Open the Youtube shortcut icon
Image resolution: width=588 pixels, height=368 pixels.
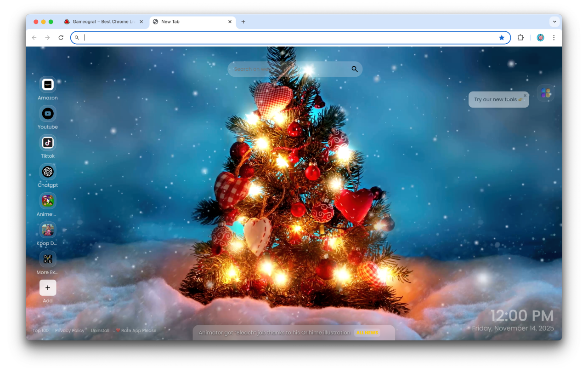click(48, 114)
